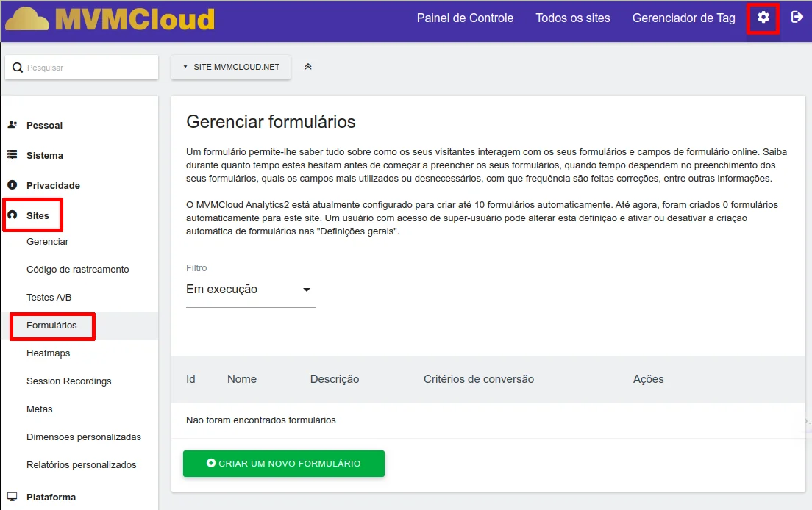
Task: Select Session Recordings in sidebar
Action: click(x=68, y=381)
